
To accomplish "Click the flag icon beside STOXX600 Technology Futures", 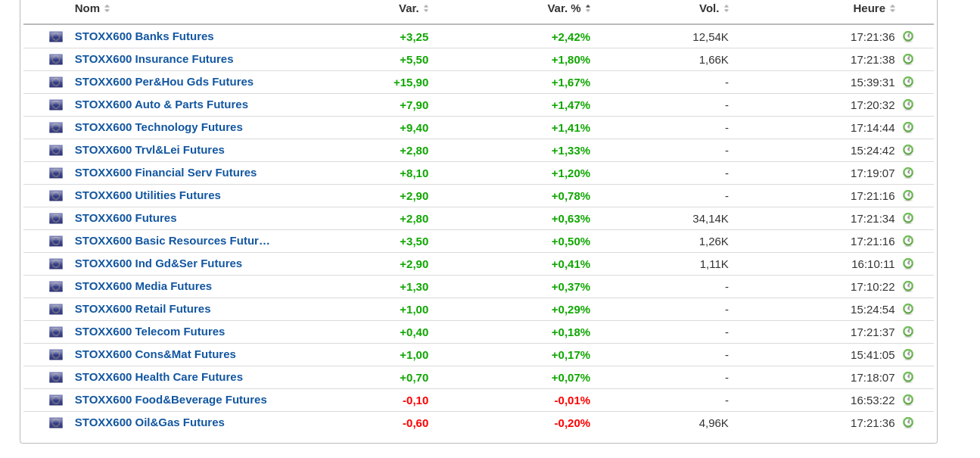I will pos(56,127).
